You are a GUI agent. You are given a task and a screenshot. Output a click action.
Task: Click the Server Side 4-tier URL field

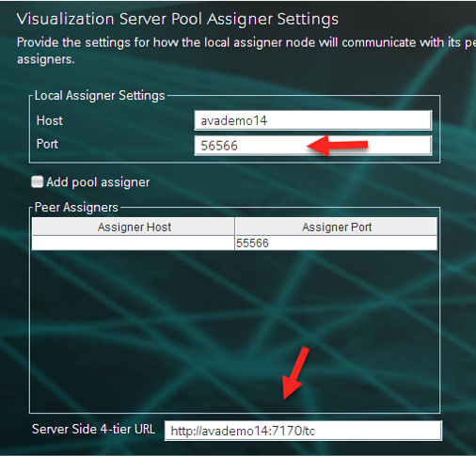[x=303, y=431]
